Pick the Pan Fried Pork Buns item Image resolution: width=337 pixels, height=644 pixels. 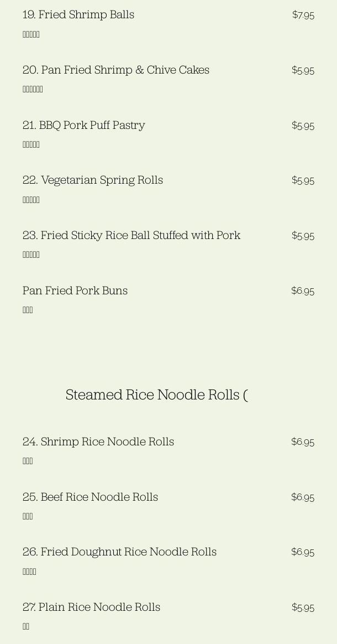(75, 290)
